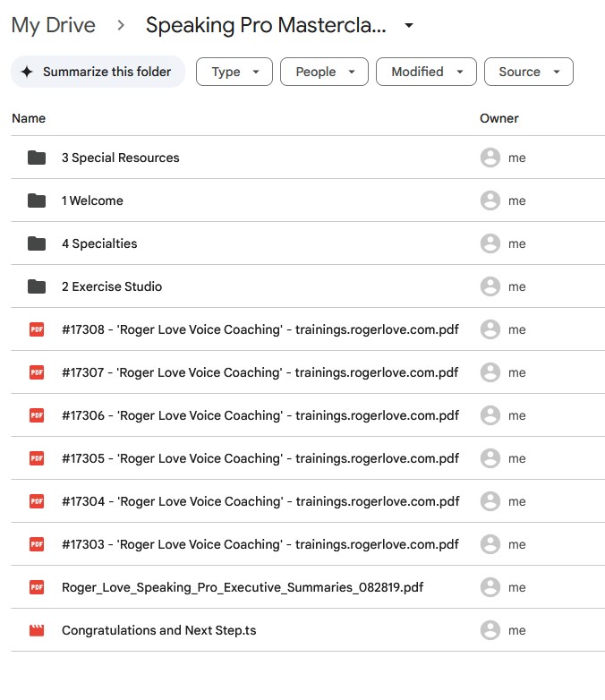Go to My Drive breadcrumb

pos(53,26)
